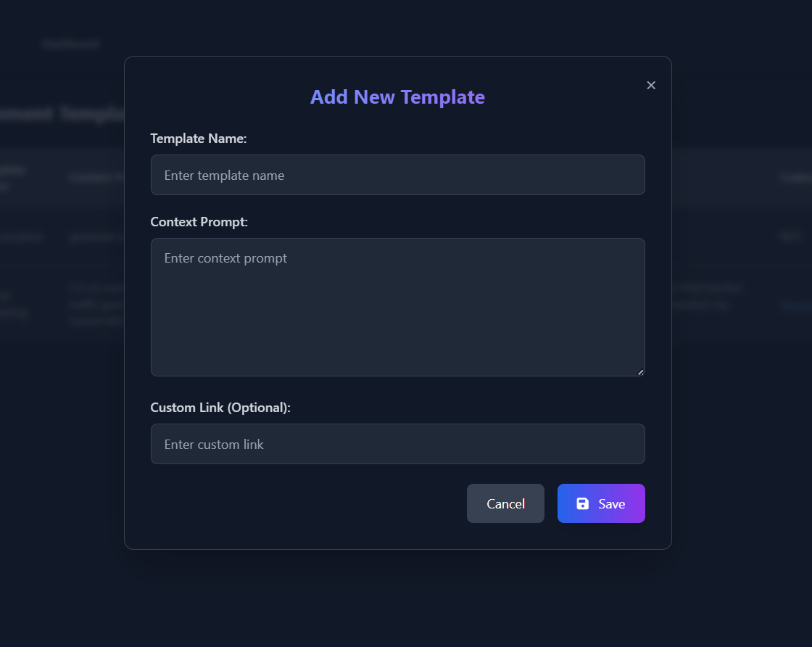Screen dimensions: 812x647
Task: Click the "Template Name:" field label
Action: coord(199,139)
